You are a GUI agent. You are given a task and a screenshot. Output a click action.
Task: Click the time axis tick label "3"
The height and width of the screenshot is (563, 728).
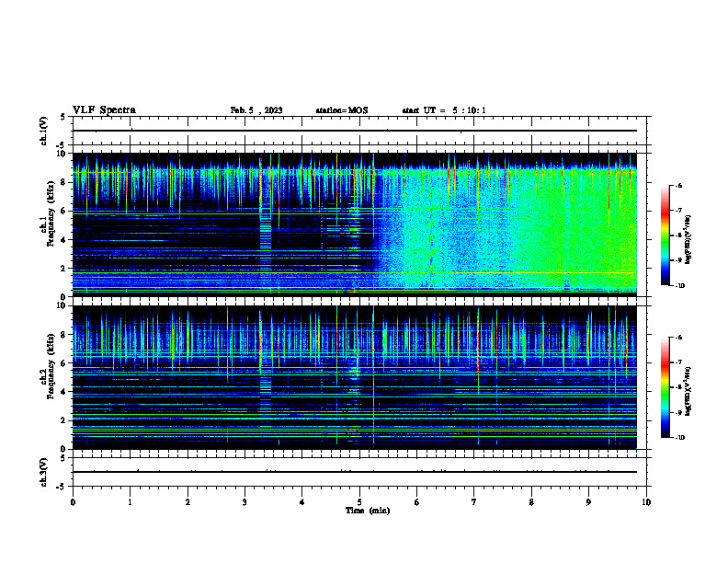[245, 502]
